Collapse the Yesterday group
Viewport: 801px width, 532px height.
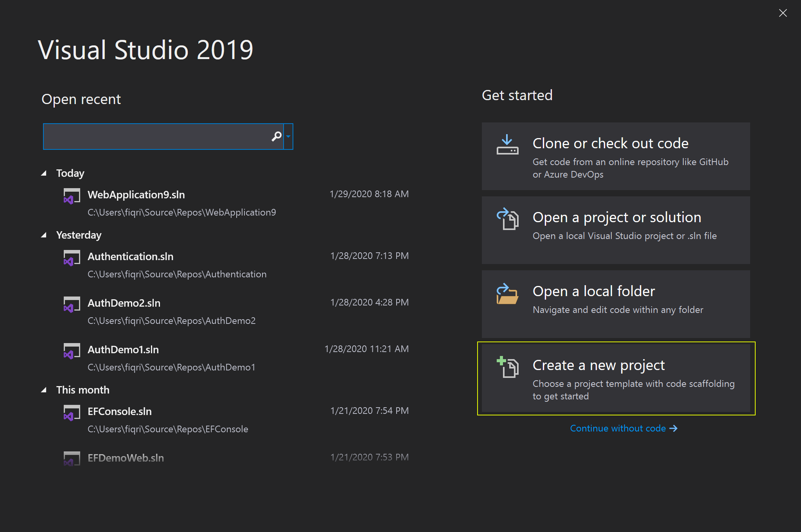pyautogui.click(x=44, y=235)
